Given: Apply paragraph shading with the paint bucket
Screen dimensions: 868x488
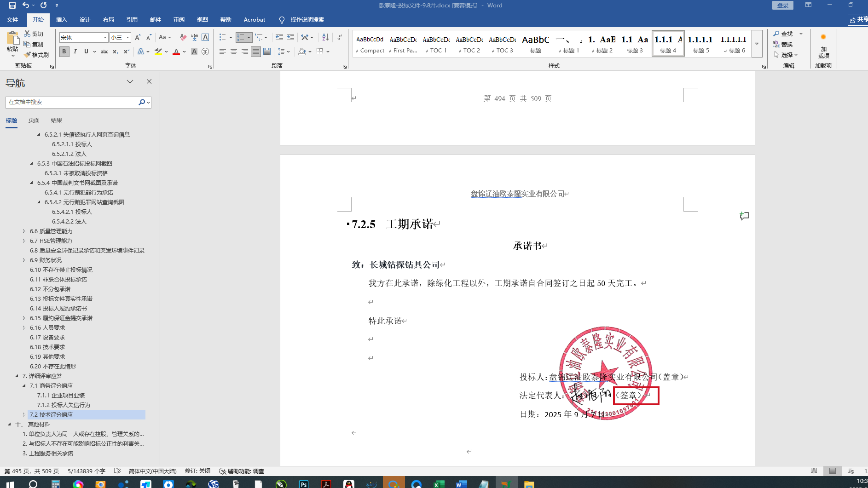Looking at the screenshot, I should click(302, 52).
